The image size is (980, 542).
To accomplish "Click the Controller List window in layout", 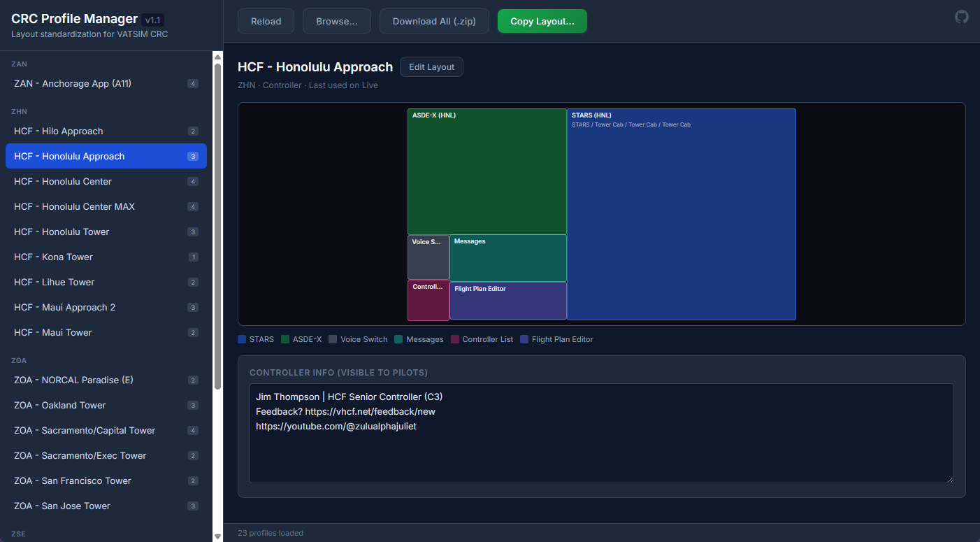I will point(428,300).
